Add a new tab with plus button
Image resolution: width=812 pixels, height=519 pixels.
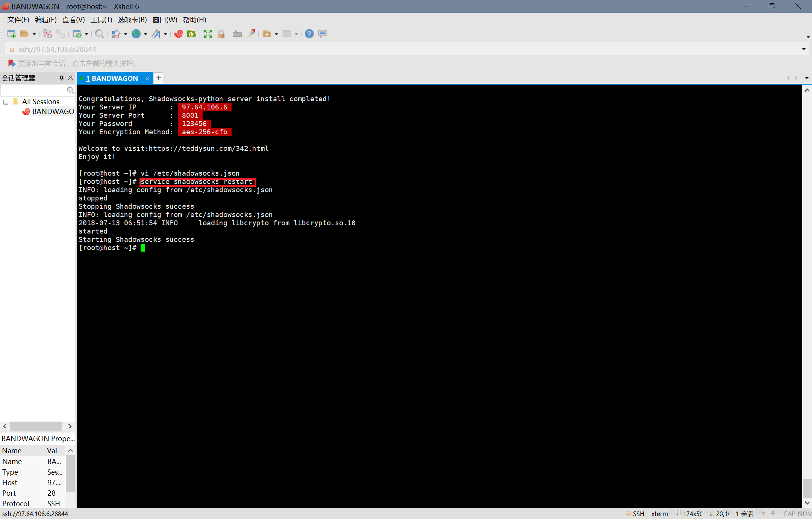pos(159,78)
